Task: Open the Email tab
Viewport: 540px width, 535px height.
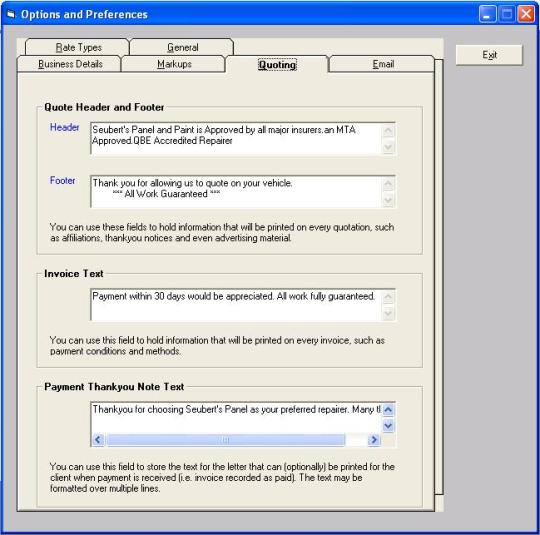Action: coord(382,64)
